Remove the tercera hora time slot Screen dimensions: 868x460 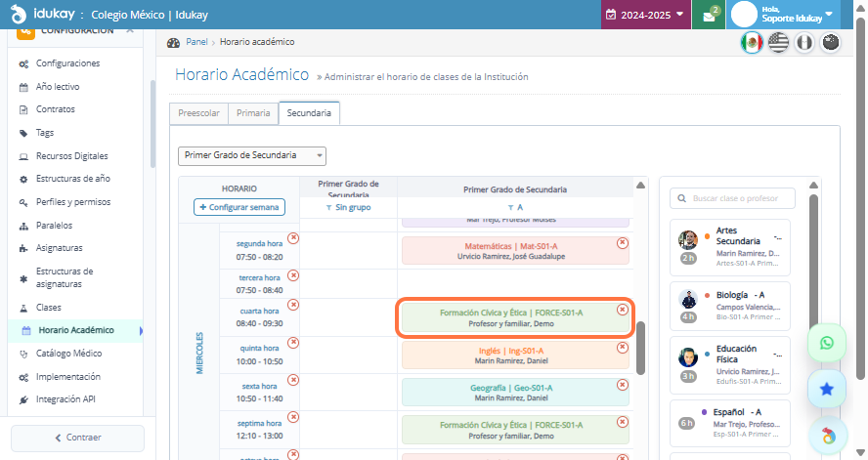coord(293,274)
